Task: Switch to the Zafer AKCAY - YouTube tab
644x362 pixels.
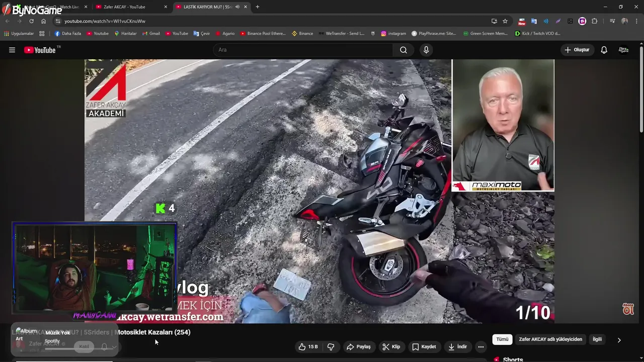Action: [x=132, y=7]
